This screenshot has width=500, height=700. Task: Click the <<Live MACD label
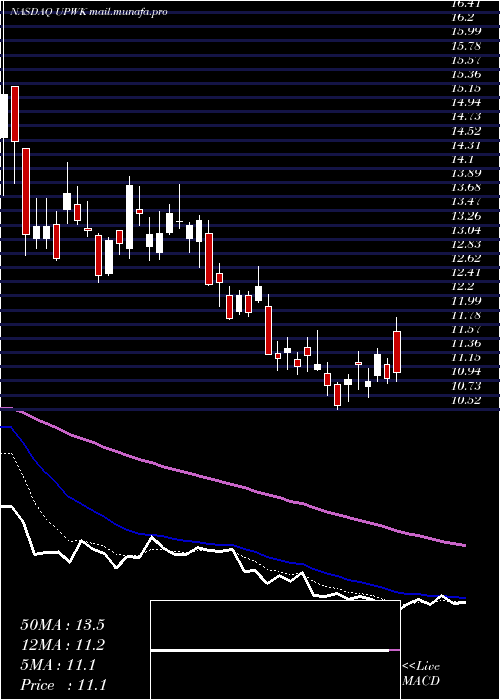[x=421, y=674]
